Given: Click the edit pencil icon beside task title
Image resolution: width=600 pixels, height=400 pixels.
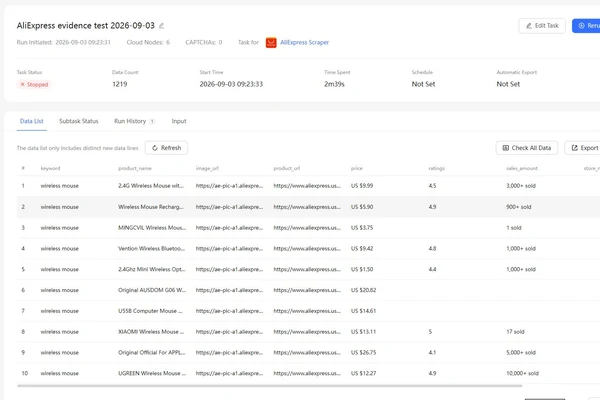Looking at the screenshot, I should pos(161,26).
